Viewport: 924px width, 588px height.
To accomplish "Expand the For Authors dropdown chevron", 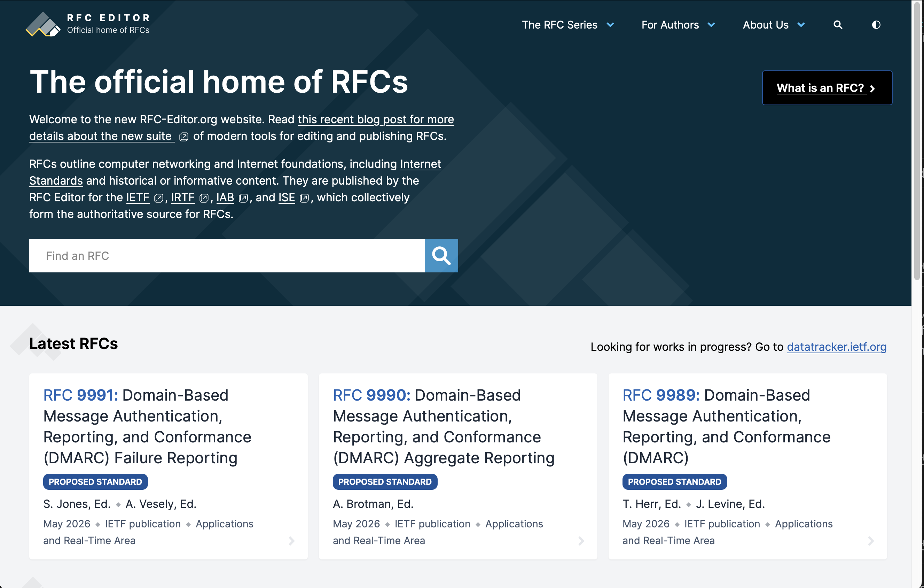I will click(711, 25).
